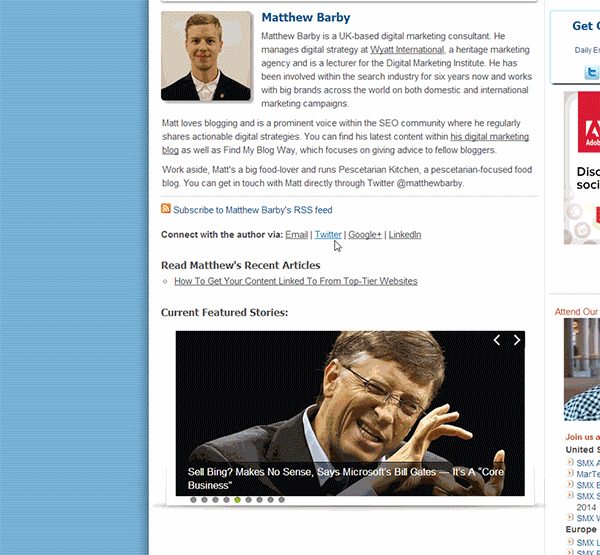Advance to next featured story arrow
The height and width of the screenshot is (555, 600).
pos(517,340)
